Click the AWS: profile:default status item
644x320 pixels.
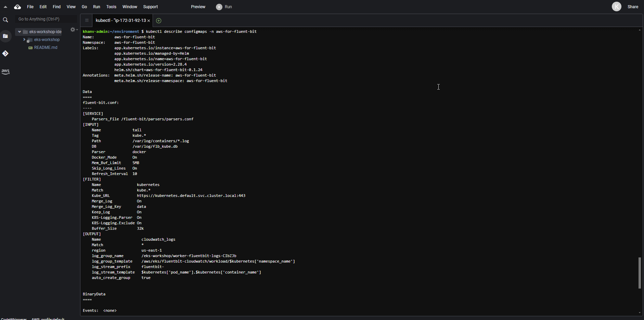(x=48, y=319)
